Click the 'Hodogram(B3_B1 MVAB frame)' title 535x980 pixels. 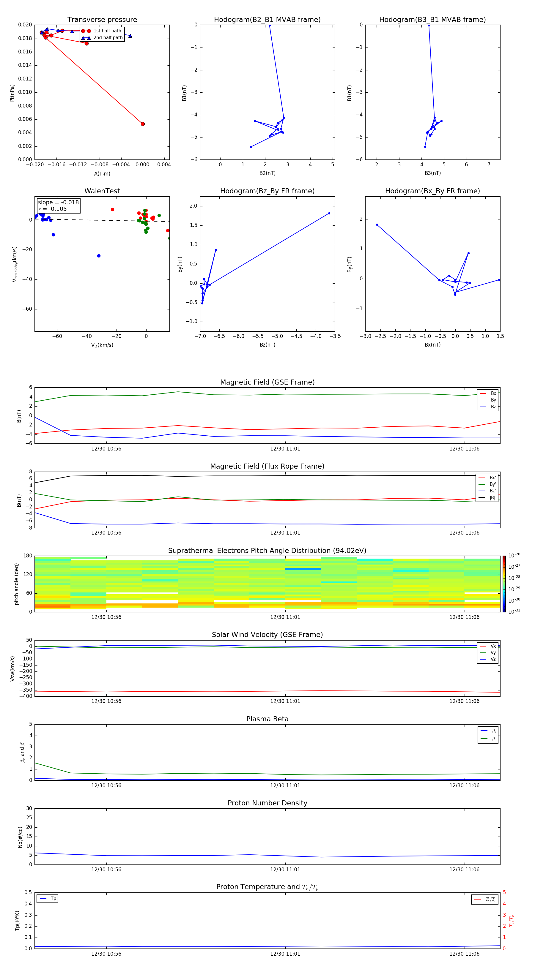[x=432, y=20]
